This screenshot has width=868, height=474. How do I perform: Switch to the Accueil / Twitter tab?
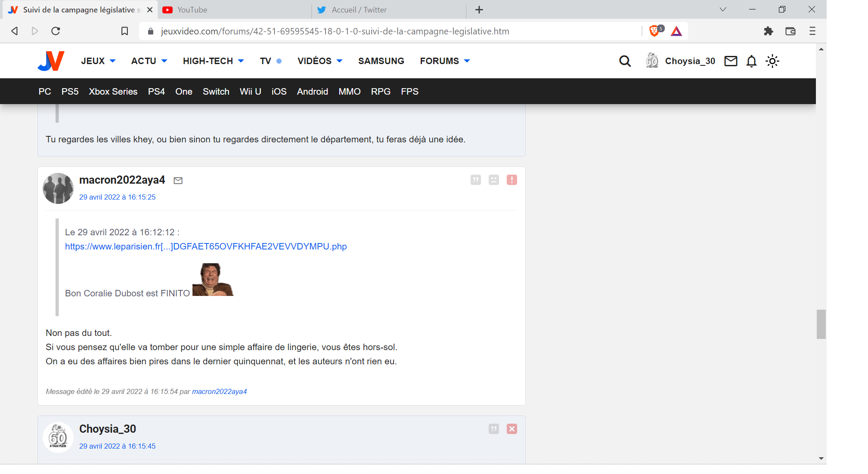(x=389, y=9)
